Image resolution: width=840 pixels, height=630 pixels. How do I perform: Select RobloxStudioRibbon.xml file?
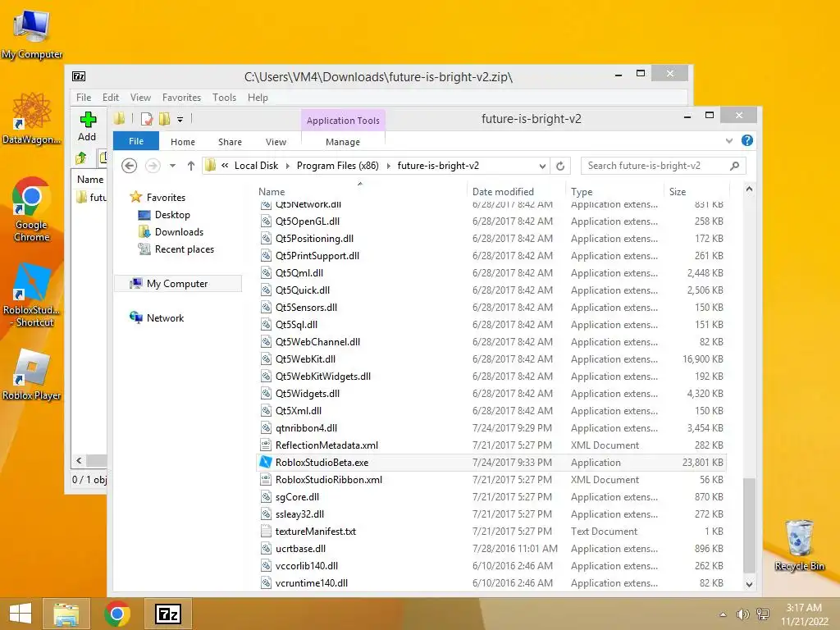click(x=492, y=479)
